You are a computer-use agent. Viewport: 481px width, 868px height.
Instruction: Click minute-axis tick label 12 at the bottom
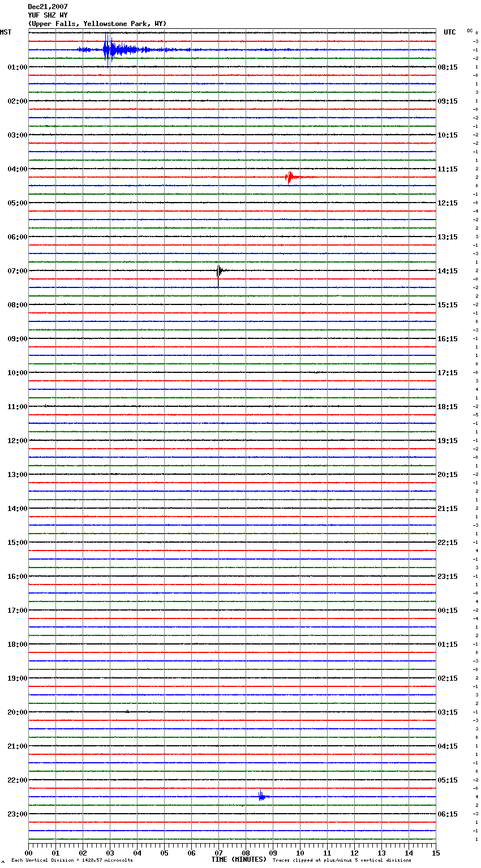pyautogui.click(x=354, y=853)
